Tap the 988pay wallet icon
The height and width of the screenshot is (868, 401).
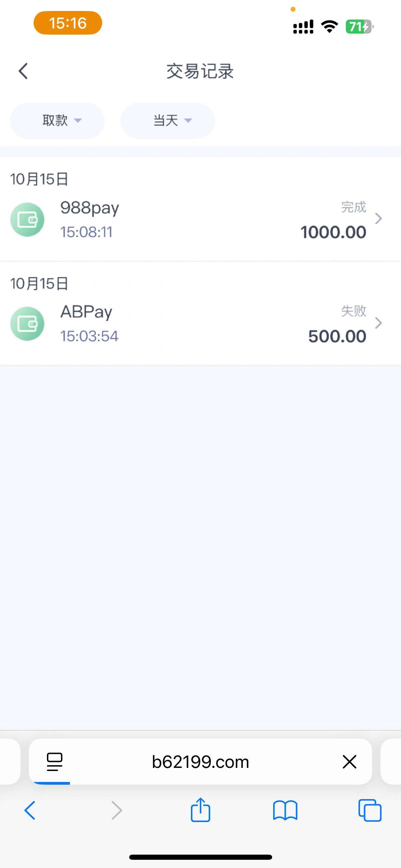[x=27, y=220]
